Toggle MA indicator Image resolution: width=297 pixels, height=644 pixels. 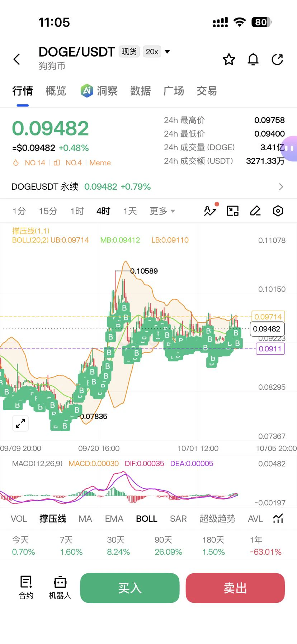click(x=85, y=518)
